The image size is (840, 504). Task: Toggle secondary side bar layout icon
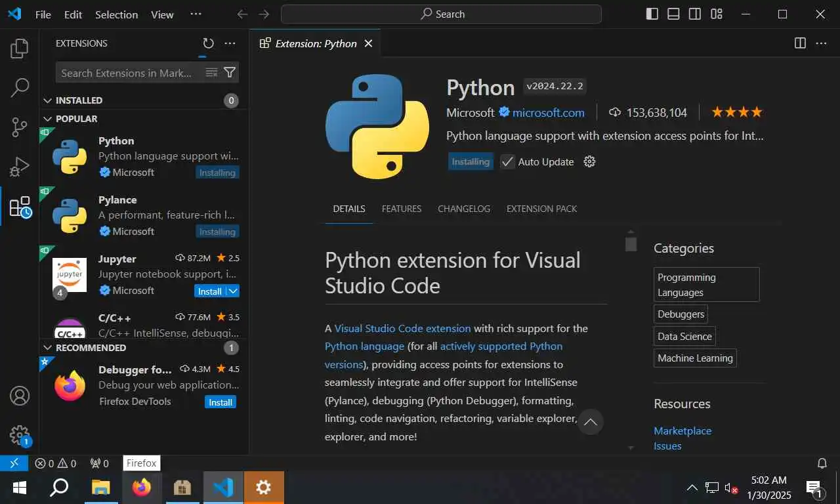click(695, 14)
